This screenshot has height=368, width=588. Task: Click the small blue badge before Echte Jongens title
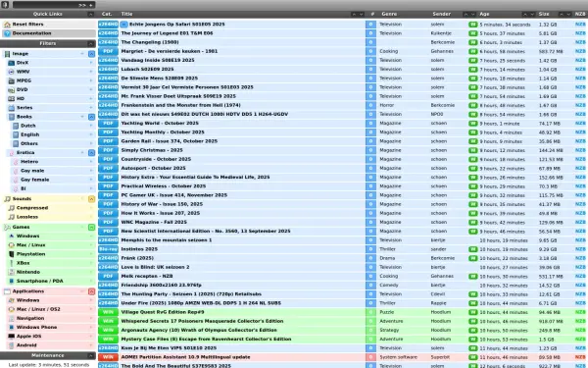coord(123,25)
